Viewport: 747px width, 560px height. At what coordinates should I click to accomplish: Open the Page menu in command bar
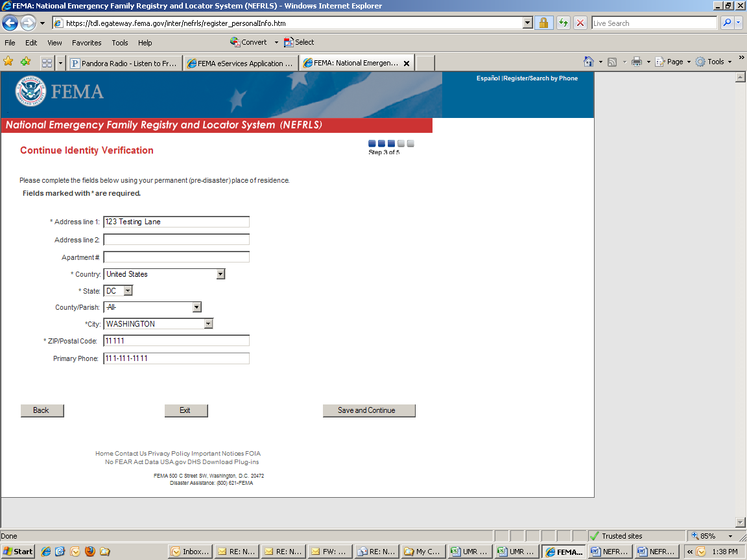[672, 62]
